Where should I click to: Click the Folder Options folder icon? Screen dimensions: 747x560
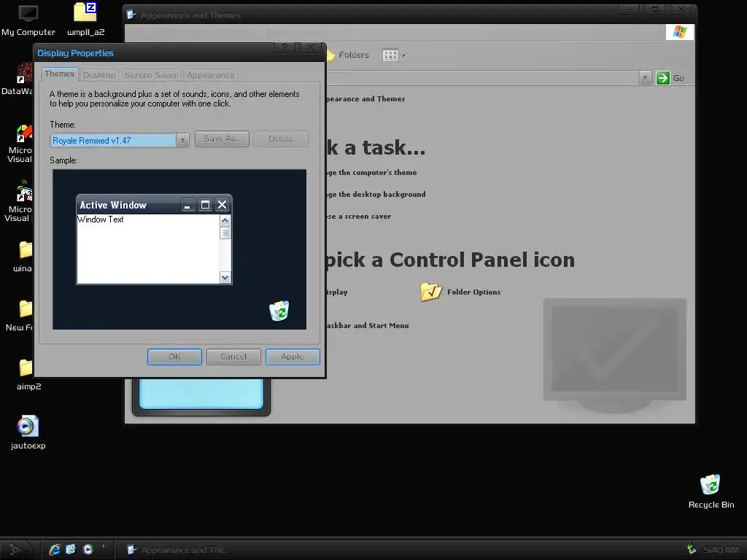[x=431, y=292]
